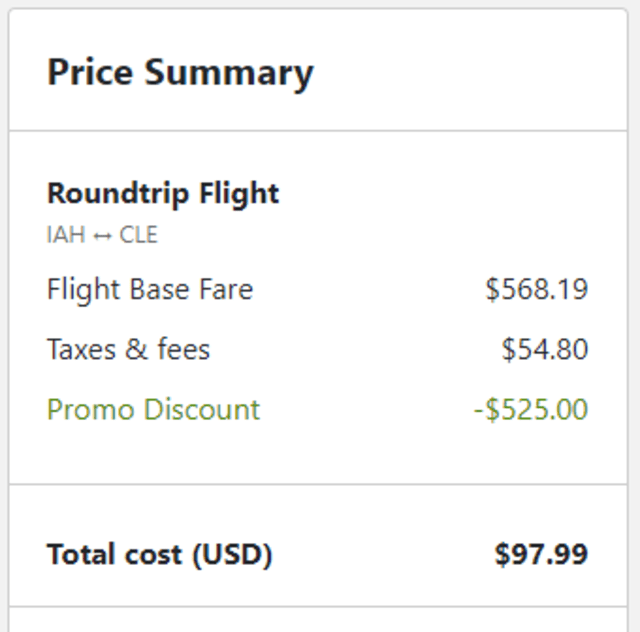Click the Flight Base Fare label
This screenshot has width=640, height=632.
(x=150, y=290)
